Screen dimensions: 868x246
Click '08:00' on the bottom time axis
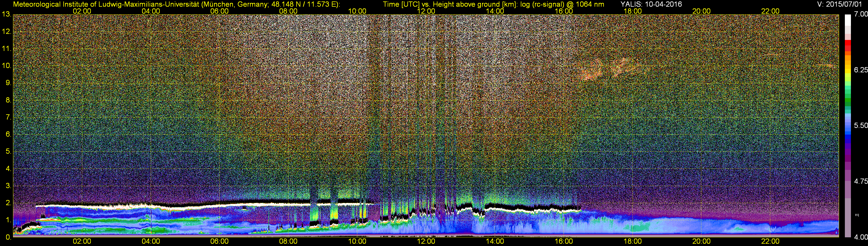coord(288,241)
